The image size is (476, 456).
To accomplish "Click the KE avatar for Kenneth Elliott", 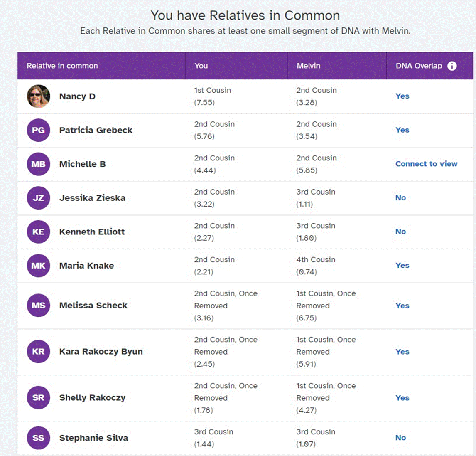I will 38,232.
